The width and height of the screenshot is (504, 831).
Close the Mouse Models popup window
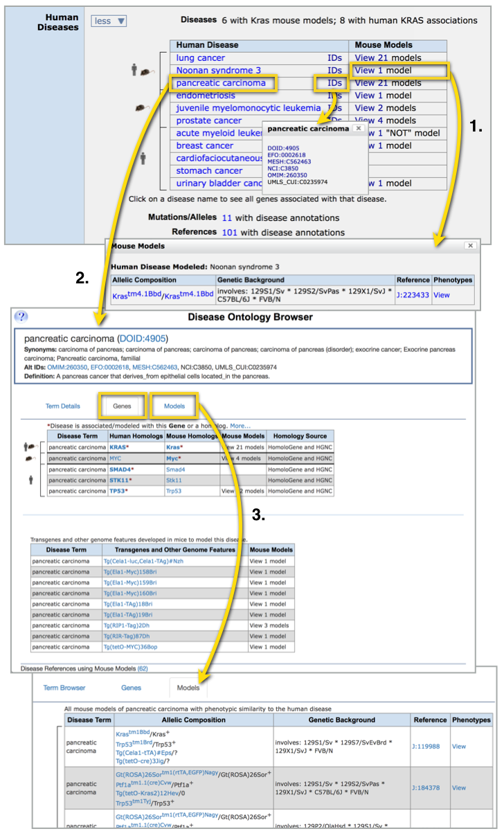471,245
